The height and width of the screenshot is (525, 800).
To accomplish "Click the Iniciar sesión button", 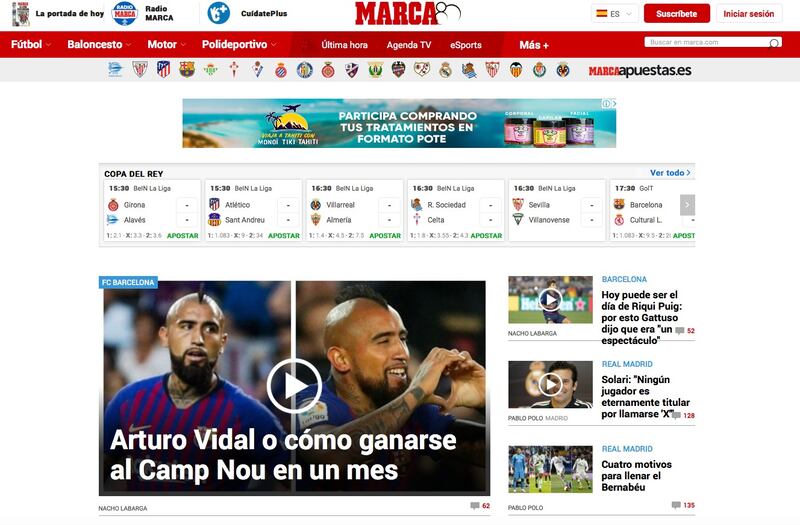I will pyautogui.click(x=748, y=14).
